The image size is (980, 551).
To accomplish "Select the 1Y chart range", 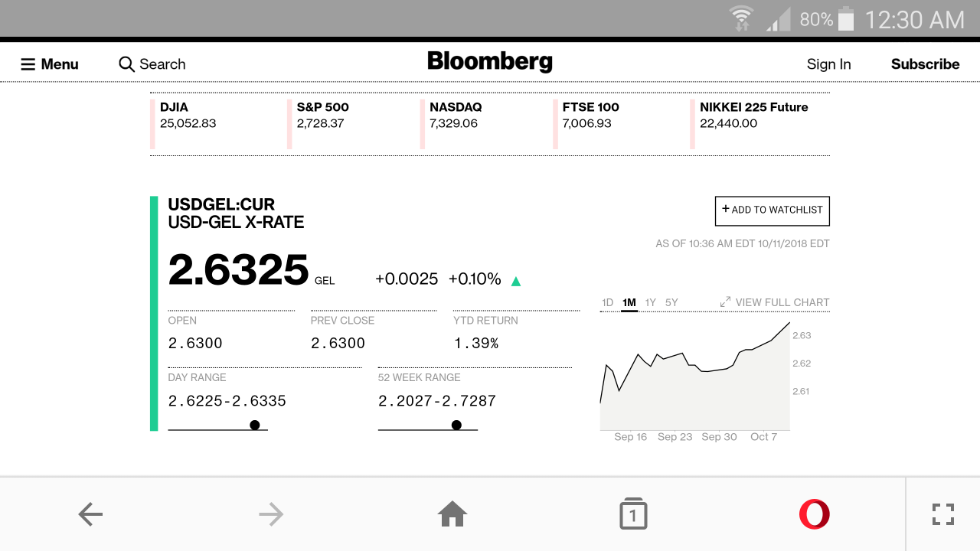I will pos(650,302).
